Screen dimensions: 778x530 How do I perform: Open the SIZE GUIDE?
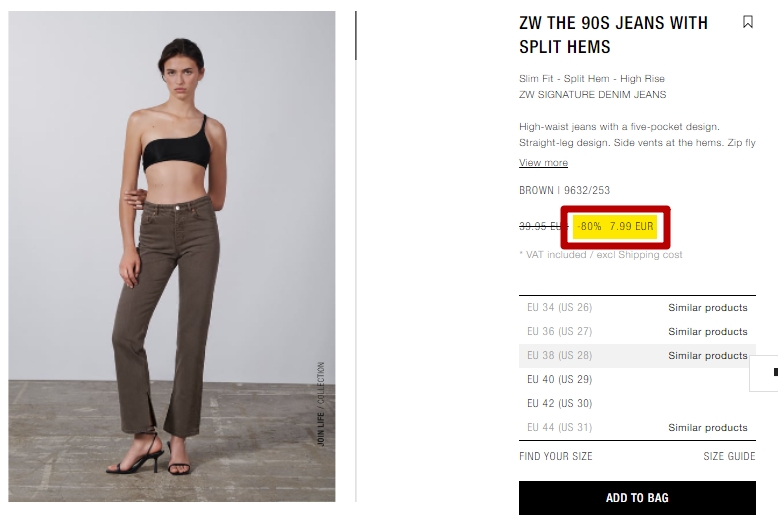coord(729,456)
